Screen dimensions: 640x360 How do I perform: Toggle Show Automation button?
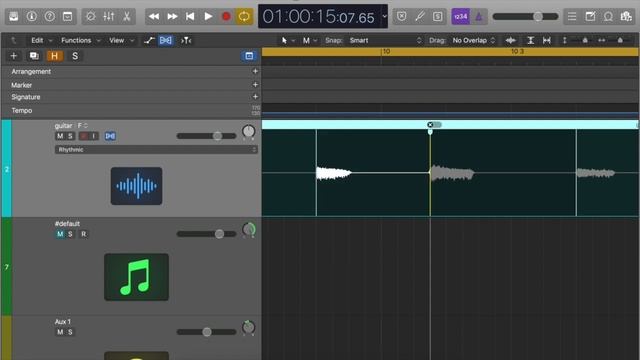pos(149,40)
